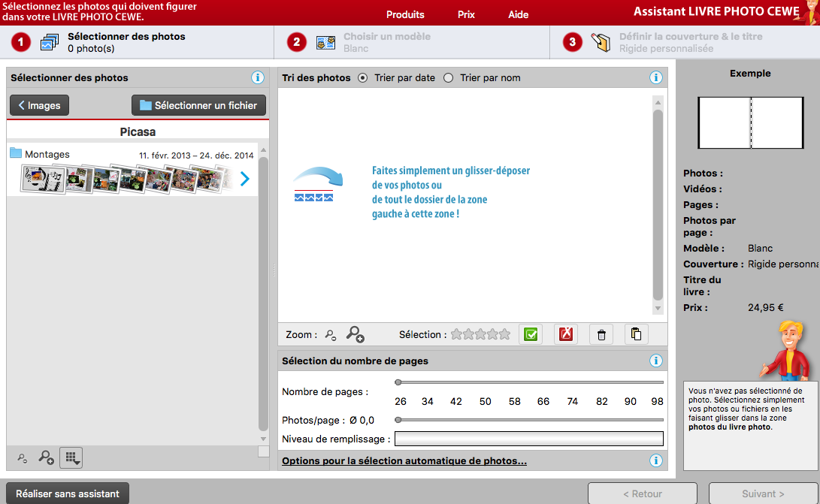Click the Modèle value Blanc in the Exemple panel
The height and width of the screenshot is (504, 820).
point(760,249)
